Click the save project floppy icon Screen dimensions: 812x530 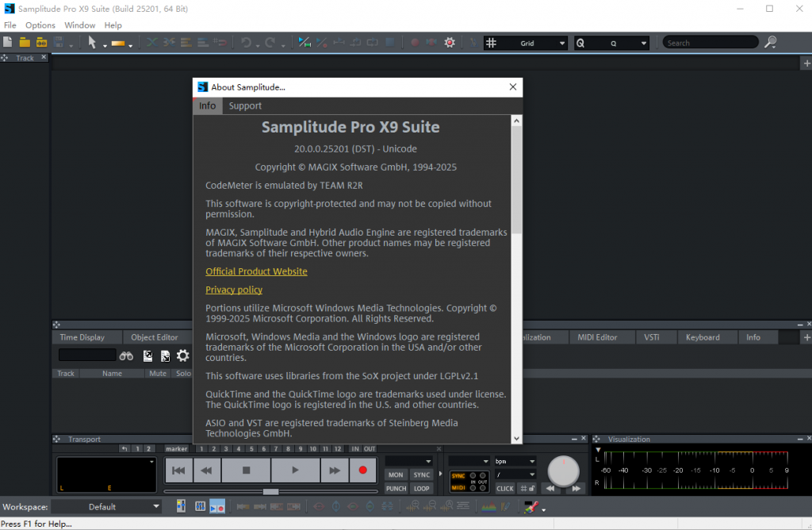pos(59,43)
